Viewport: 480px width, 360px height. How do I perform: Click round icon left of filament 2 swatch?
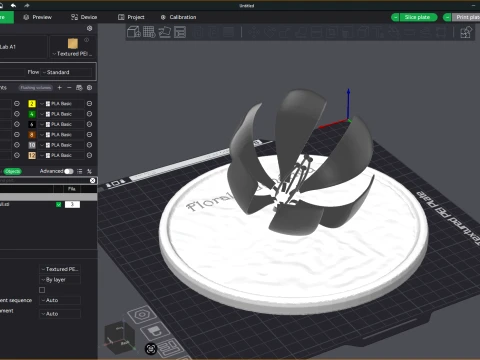17,104
